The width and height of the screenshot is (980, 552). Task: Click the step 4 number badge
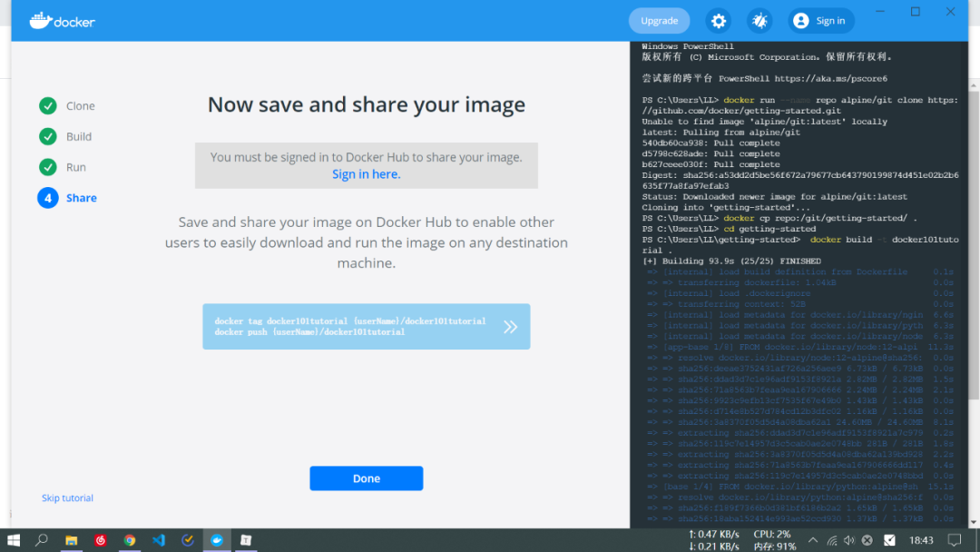point(47,198)
